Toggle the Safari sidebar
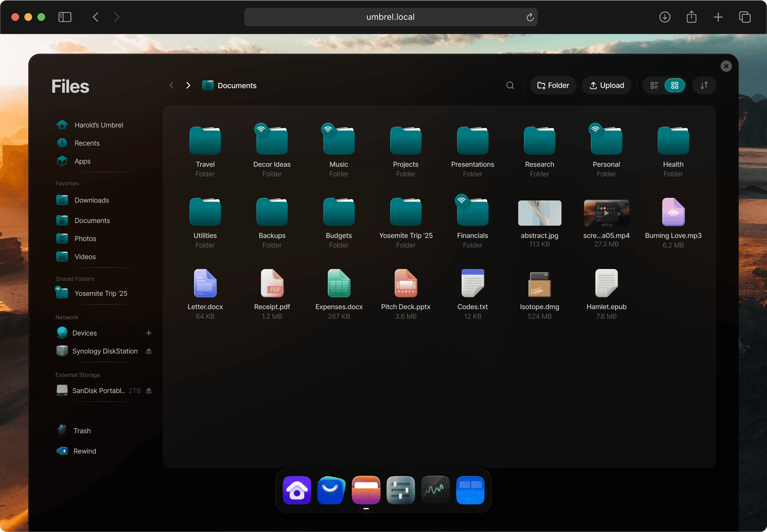The height and width of the screenshot is (532, 767). (x=65, y=17)
